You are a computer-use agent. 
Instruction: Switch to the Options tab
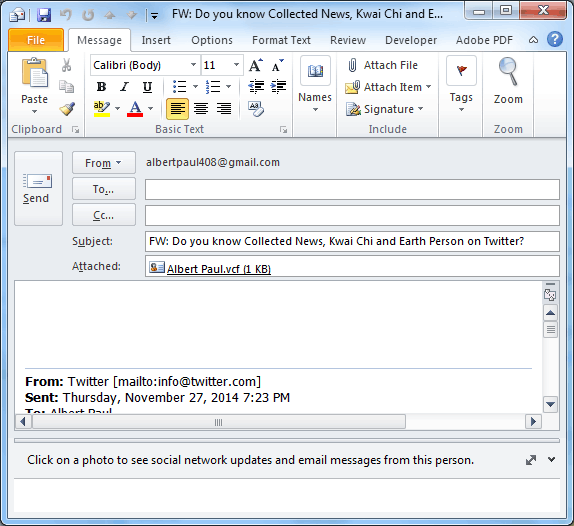[x=212, y=40]
